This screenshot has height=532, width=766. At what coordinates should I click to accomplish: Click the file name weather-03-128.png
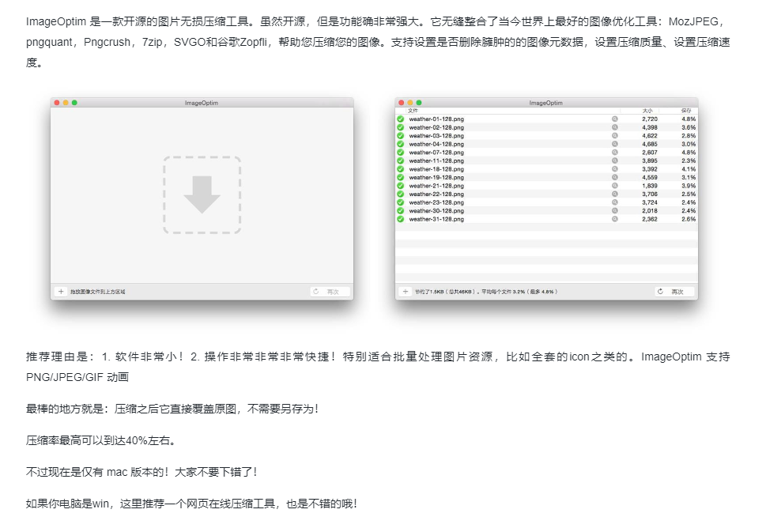(436, 136)
